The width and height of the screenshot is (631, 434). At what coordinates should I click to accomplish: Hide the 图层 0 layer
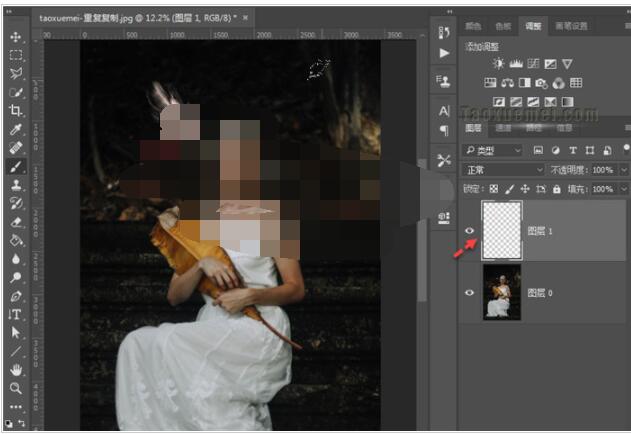[x=469, y=293]
